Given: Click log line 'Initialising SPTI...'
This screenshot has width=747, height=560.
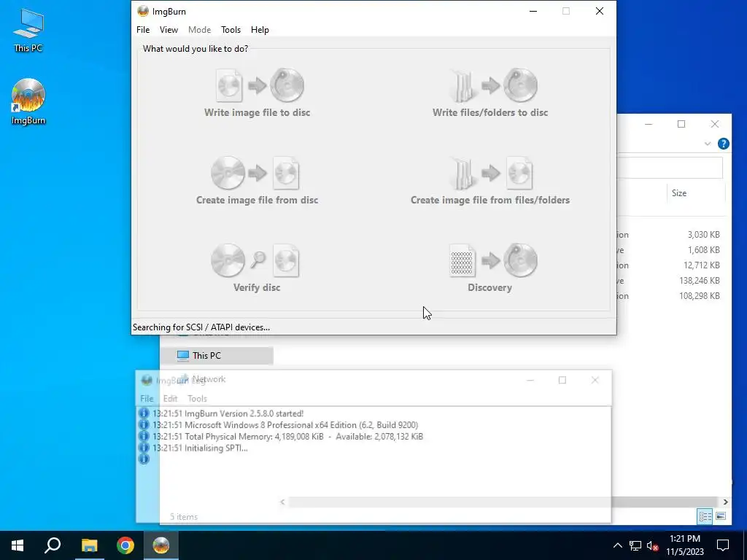Looking at the screenshot, I should coord(200,448).
